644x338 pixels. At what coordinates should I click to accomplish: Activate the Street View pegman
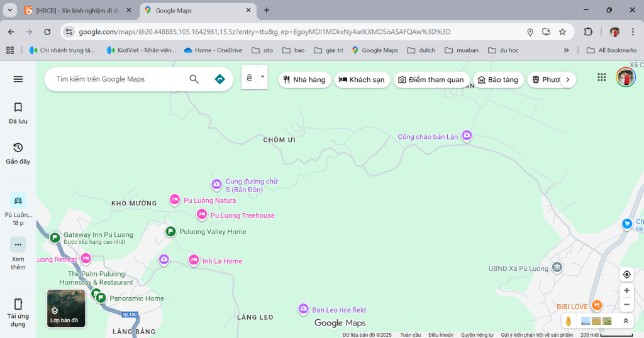coord(569,321)
